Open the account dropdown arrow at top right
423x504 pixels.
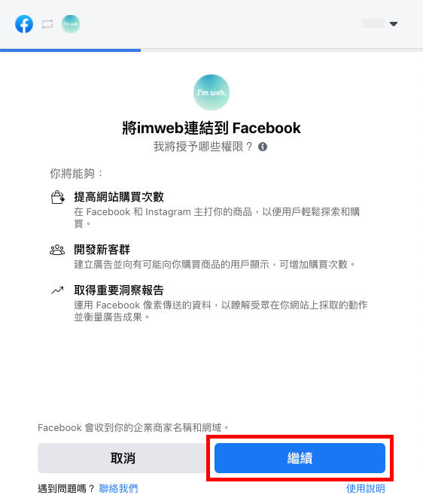point(394,24)
